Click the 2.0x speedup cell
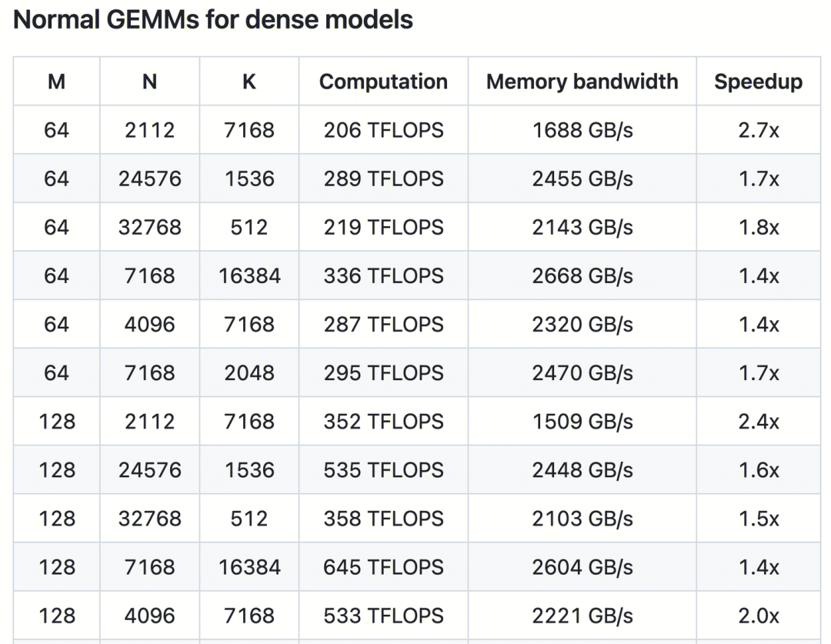The width and height of the screenshot is (831, 644). point(758,616)
